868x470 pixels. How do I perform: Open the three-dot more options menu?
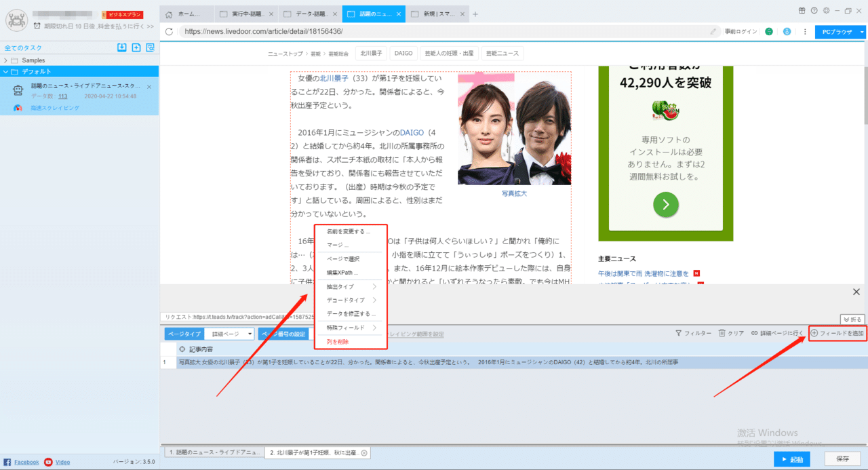tap(805, 31)
